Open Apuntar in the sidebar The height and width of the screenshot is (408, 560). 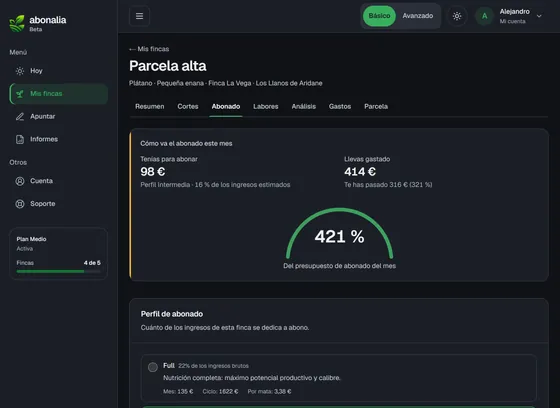59,116
